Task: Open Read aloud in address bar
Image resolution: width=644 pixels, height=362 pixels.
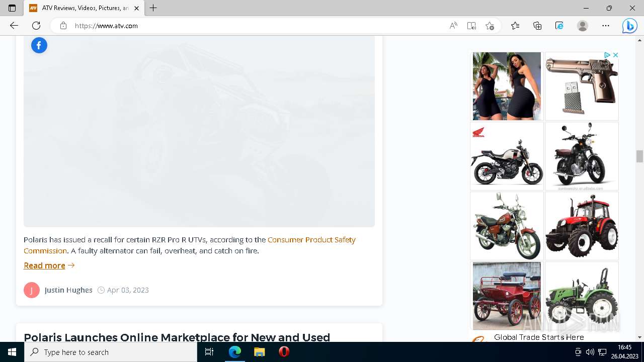Action: pos(453,26)
